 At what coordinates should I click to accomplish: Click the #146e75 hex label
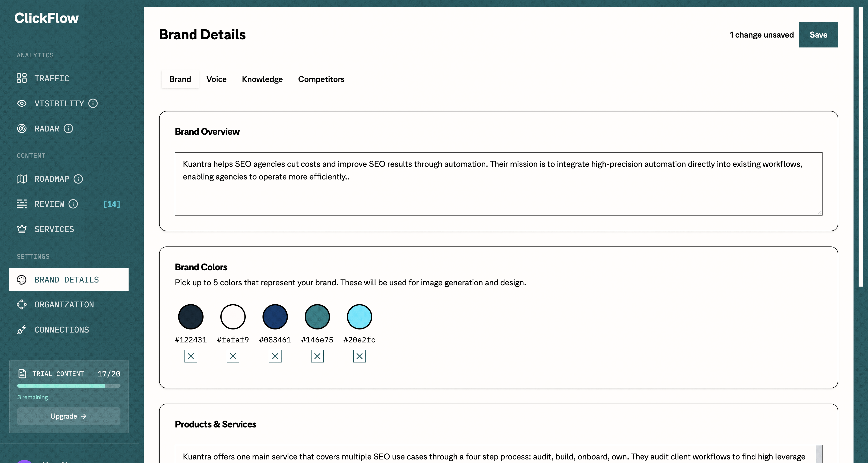point(317,340)
